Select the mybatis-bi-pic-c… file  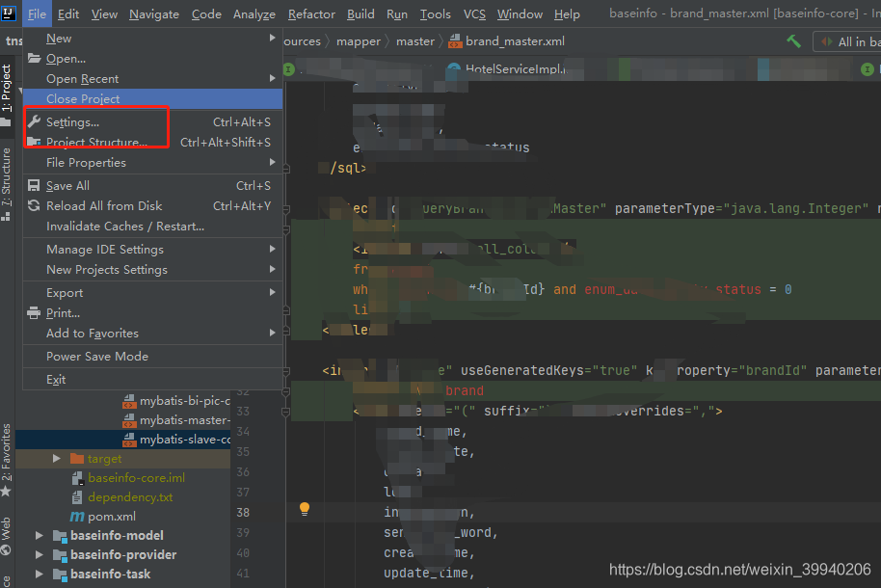coord(176,401)
